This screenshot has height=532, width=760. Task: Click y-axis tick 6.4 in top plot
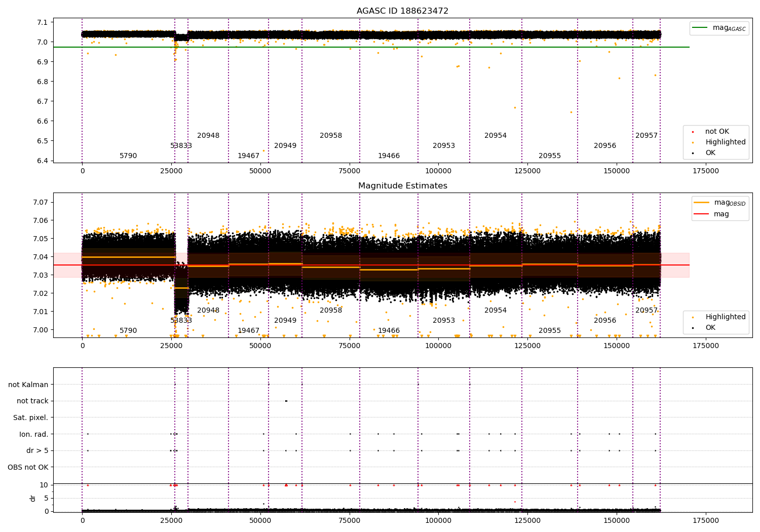coord(43,161)
